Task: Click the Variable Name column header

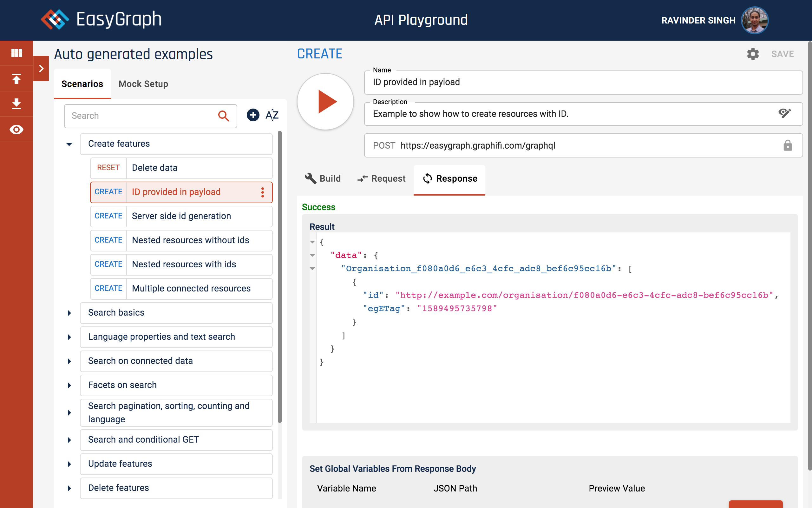Action: point(347,489)
